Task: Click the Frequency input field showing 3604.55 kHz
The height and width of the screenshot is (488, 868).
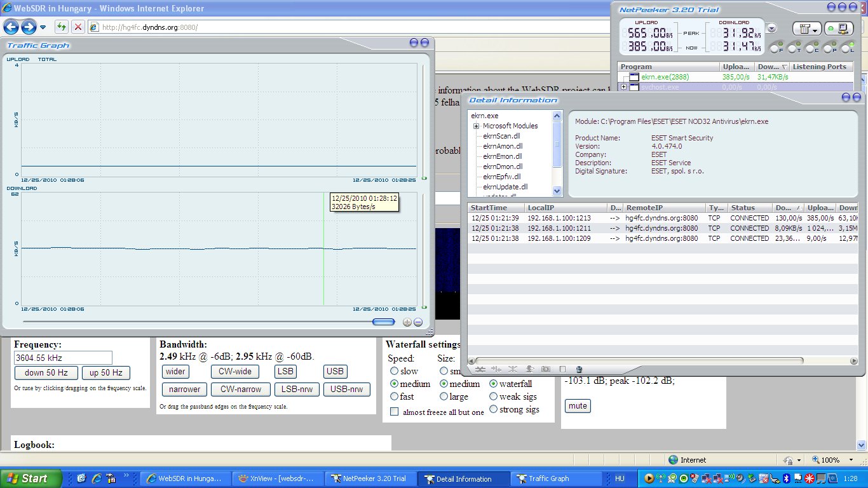Action: (63, 358)
